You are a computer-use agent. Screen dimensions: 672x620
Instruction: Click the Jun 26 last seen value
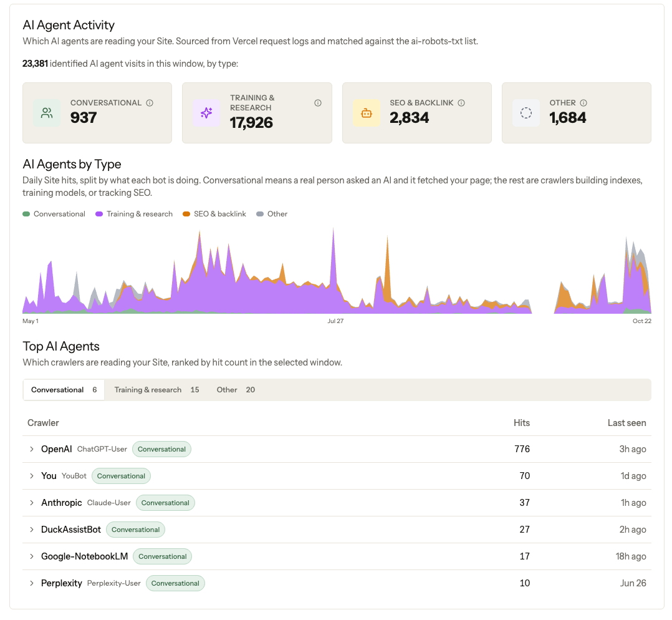633,583
